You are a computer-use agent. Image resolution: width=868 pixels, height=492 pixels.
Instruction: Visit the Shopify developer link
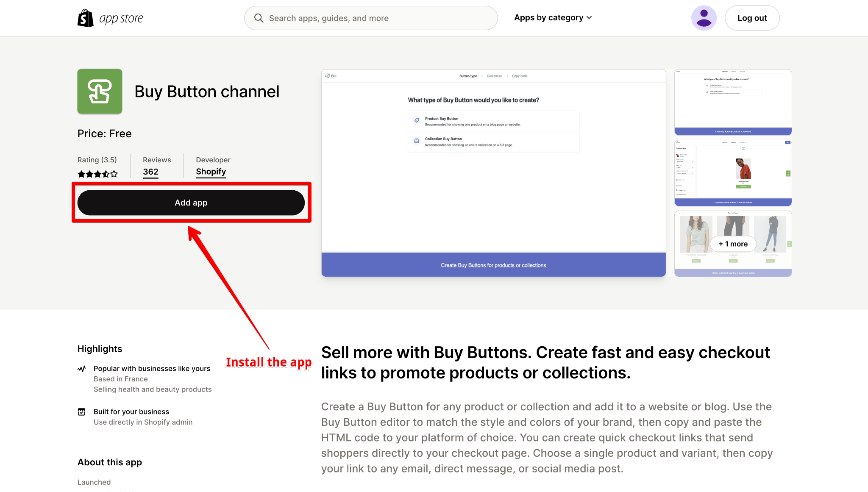211,172
